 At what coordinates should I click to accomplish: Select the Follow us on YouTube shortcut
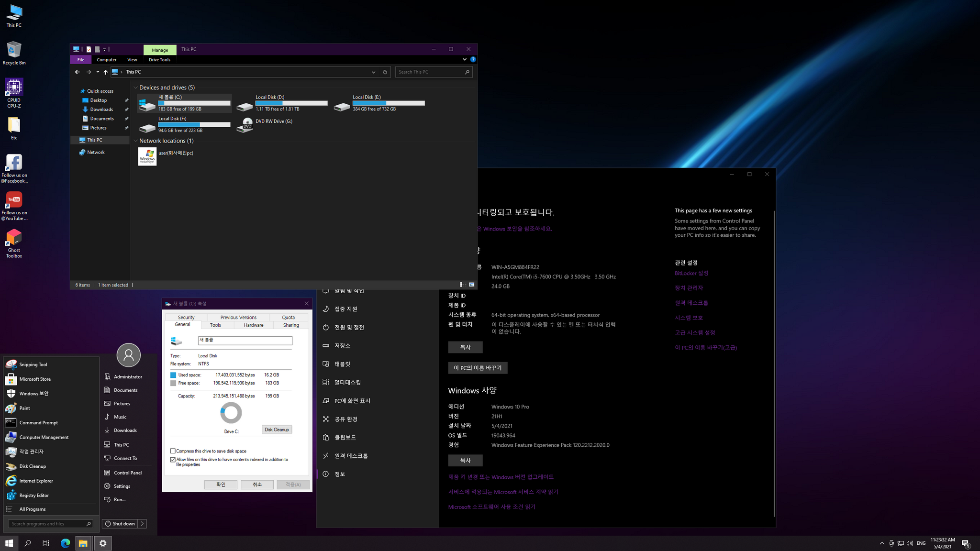[x=14, y=206]
